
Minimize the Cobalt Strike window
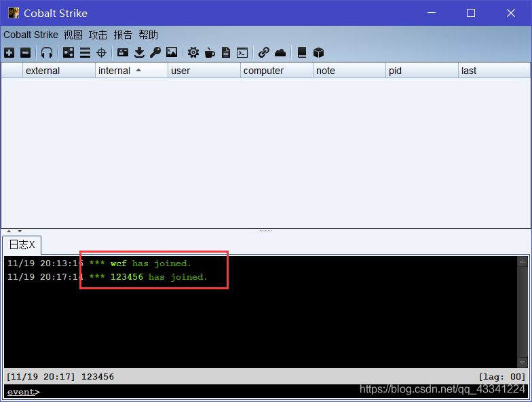tap(432, 14)
